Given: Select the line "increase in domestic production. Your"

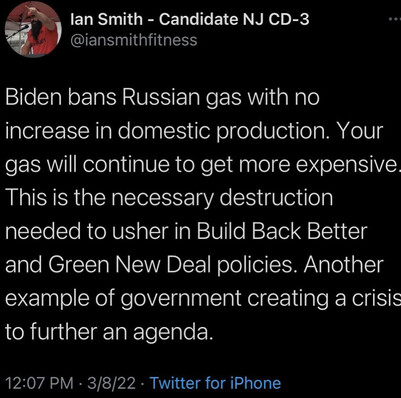Looking at the screenshot, I should tap(194, 131).
